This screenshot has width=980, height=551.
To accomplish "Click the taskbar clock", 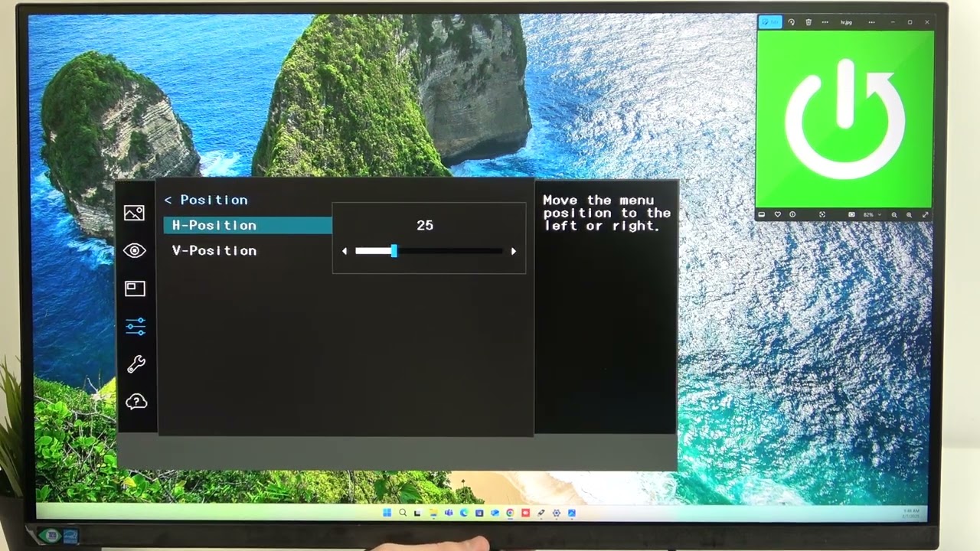I will [911, 513].
